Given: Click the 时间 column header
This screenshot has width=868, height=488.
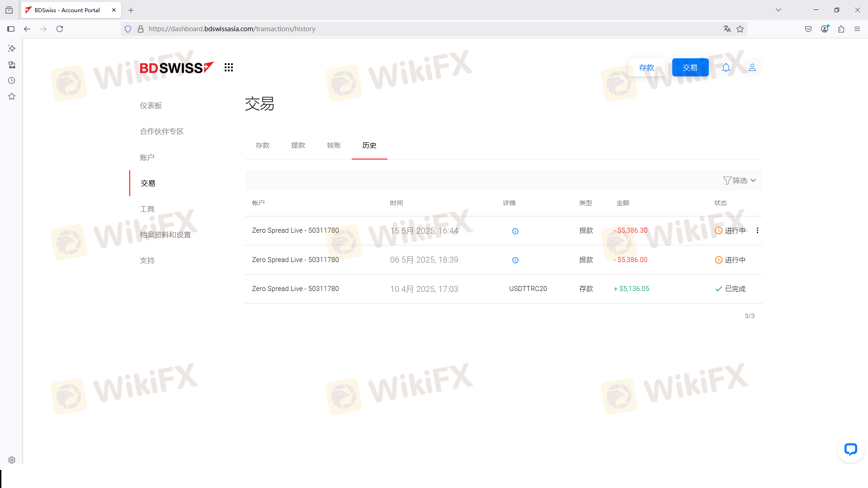Looking at the screenshot, I should tap(396, 203).
